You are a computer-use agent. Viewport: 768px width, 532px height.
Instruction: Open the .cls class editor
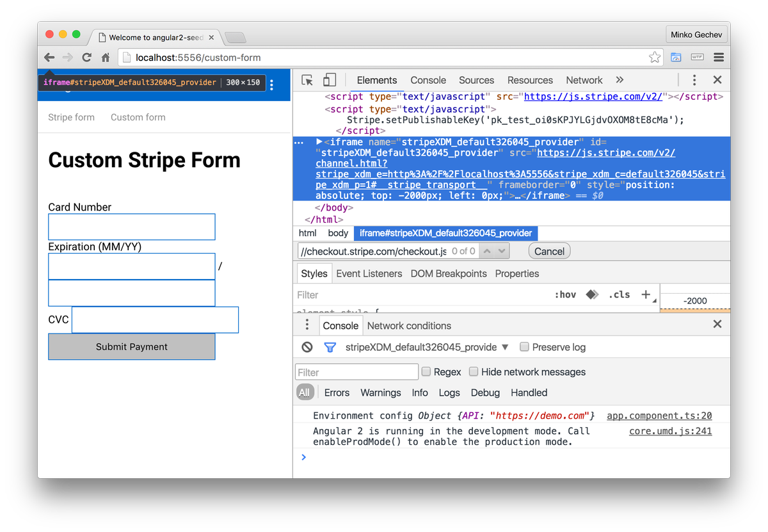coord(619,294)
